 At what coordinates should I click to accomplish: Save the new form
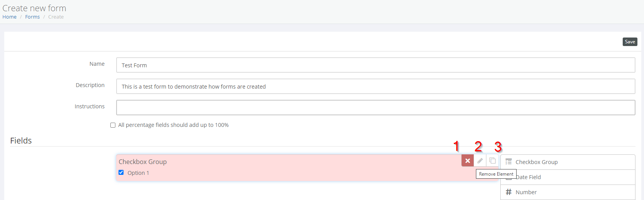630,42
